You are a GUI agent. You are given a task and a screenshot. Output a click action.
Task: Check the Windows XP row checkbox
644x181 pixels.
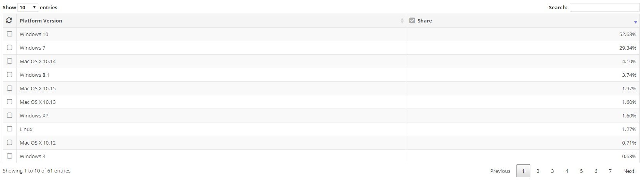click(x=10, y=115)
